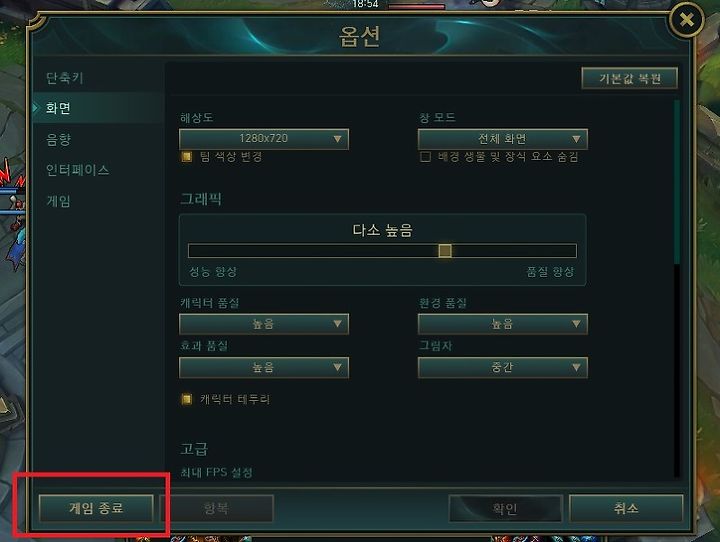Image resolution: width=720 pixels, height=542 pixels.
Task: Click the options panel vertical scrollbar
Action: click(x=677, y=182)
